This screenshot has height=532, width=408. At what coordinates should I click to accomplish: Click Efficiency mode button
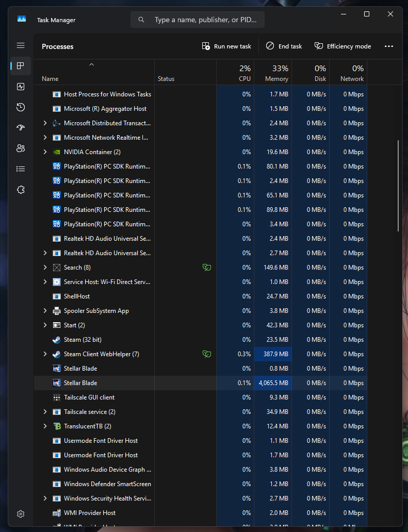pos(342,46)
